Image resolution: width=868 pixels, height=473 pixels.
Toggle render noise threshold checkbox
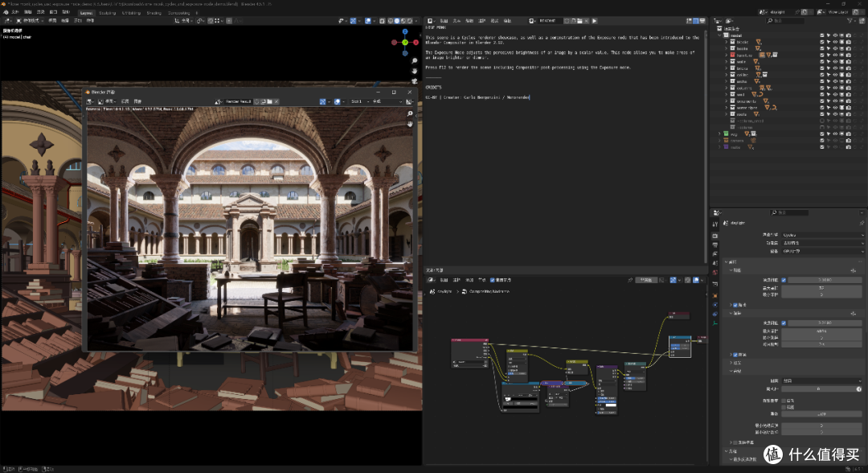tap(784, 323)
